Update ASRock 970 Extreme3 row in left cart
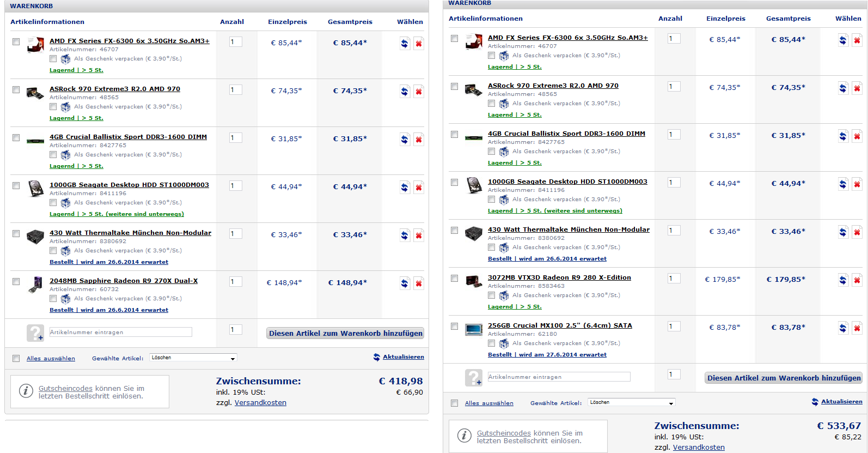 click(405, 92)
